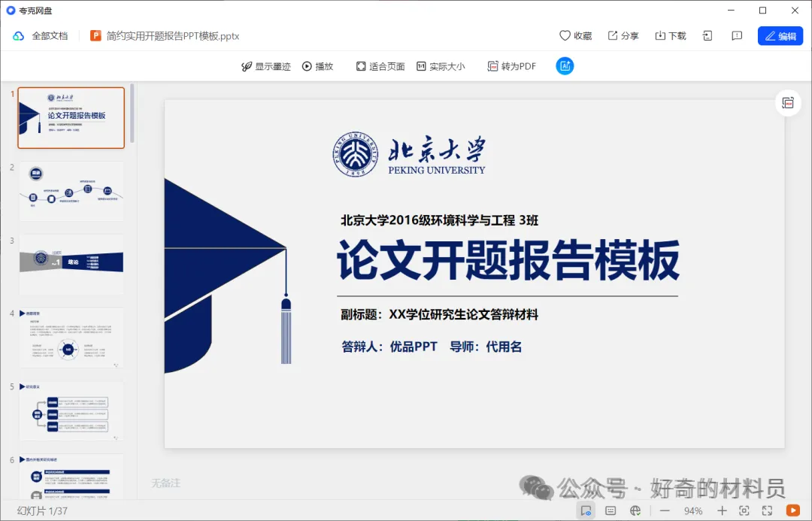
Task: Toggle 显示墨迹 ink display
Action: click(x=266, y=66)
